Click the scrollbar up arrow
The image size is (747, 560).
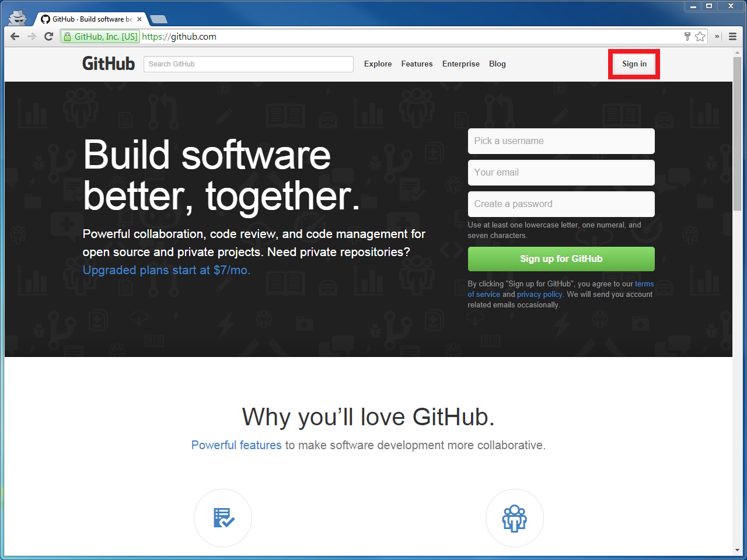click(737, 52)
